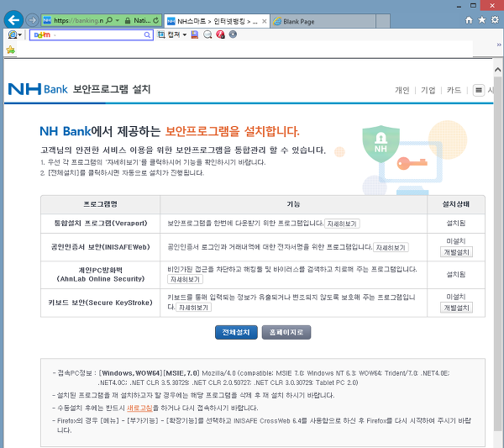
Task: Click the browser forward arrow button
Action: pyautogui.click(x=32, y=20)
